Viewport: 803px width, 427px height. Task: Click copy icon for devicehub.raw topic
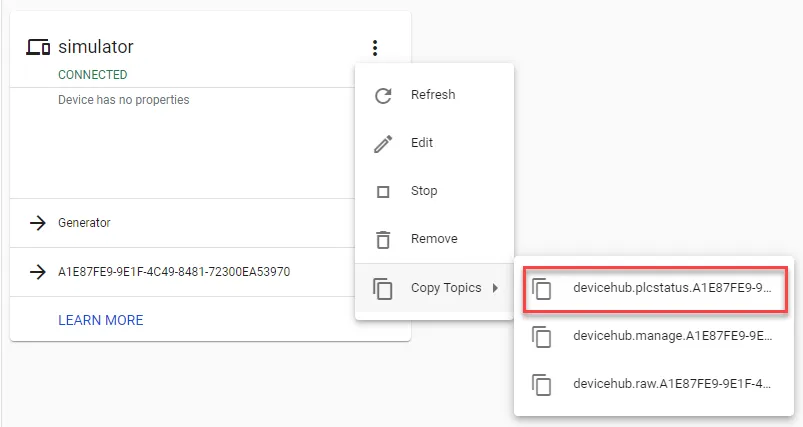[541, 385]
